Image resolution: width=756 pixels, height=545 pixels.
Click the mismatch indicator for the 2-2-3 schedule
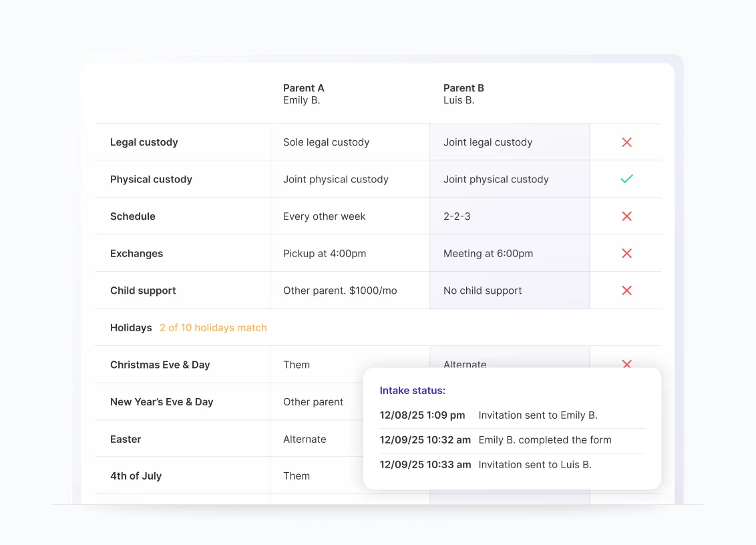pyautogui.click(x=626, y=216)
